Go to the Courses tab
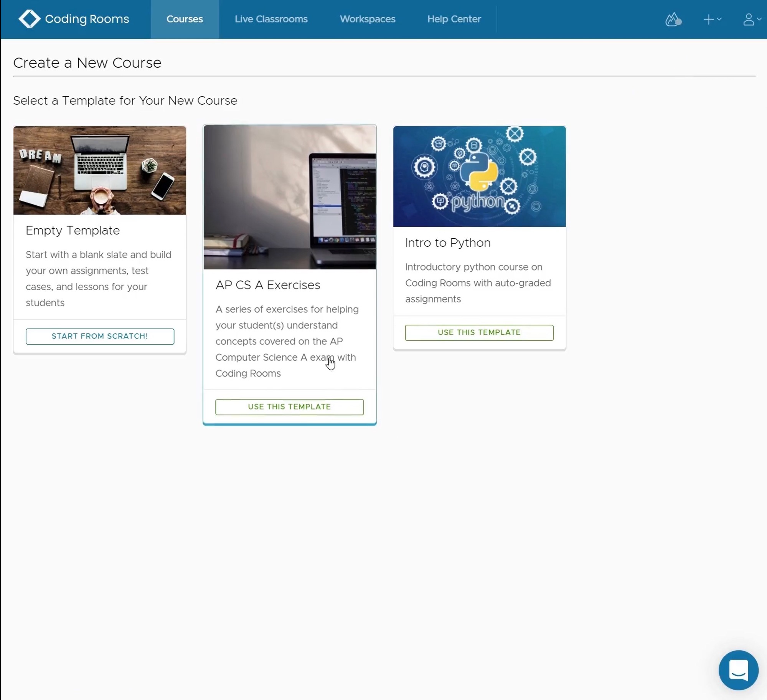This screenshot has height=700, width=767. click(185, 19)
